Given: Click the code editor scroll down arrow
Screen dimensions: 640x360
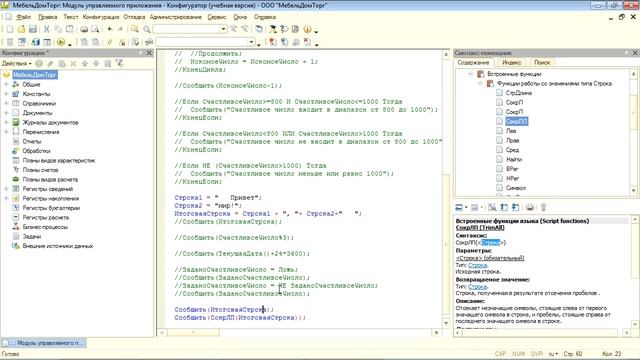Looking at the screenshot, I should [x=446, y=323].
